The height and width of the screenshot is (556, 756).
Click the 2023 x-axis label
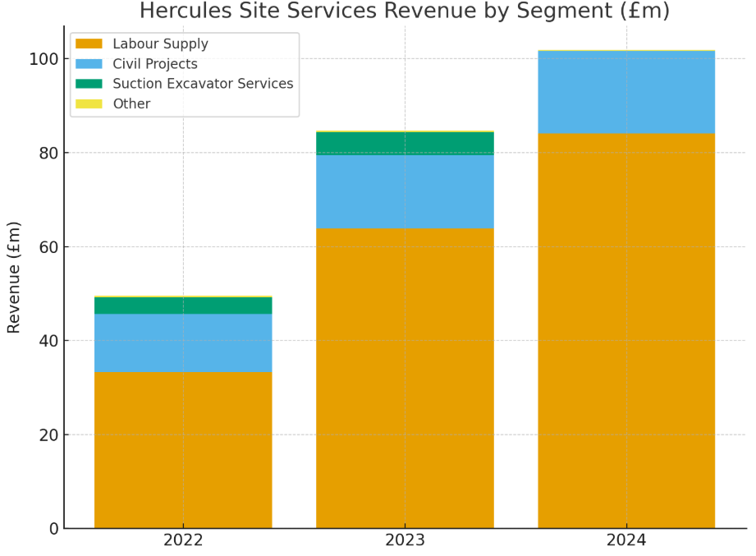[405, 540]
